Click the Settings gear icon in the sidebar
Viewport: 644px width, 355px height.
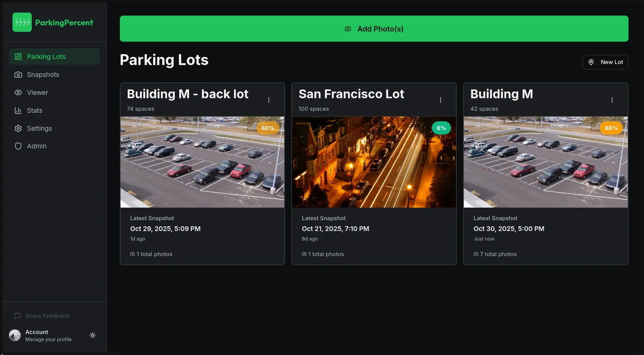pos(18,128)
